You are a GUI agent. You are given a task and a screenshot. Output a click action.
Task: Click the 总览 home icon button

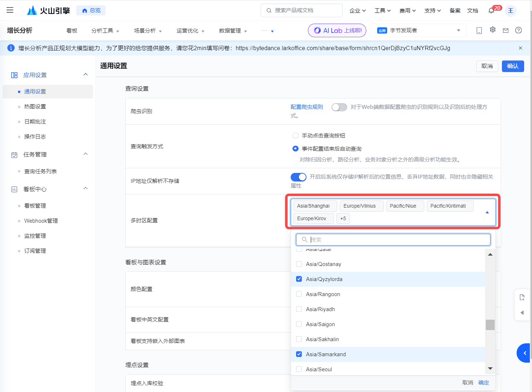coord(91,10)
